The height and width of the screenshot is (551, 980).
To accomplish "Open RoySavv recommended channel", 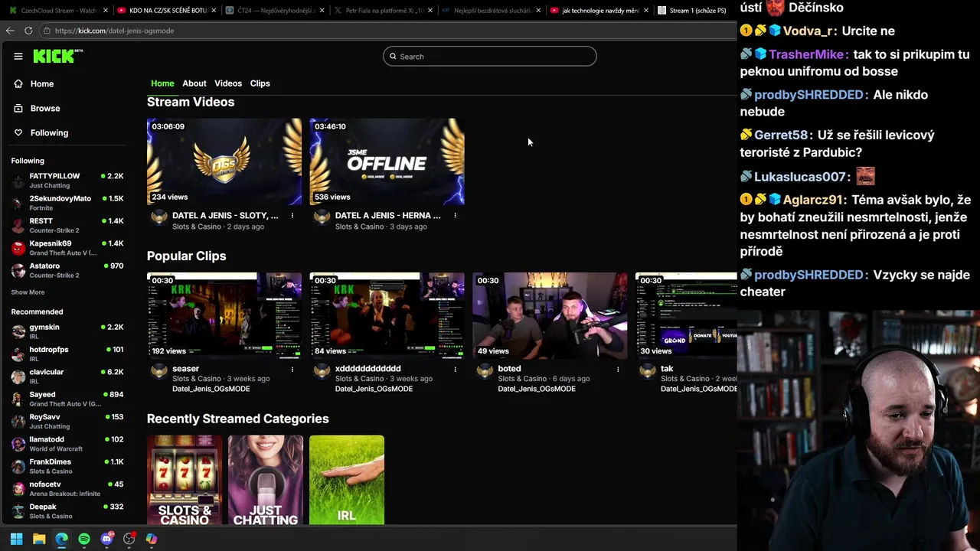I will [67, 422].
